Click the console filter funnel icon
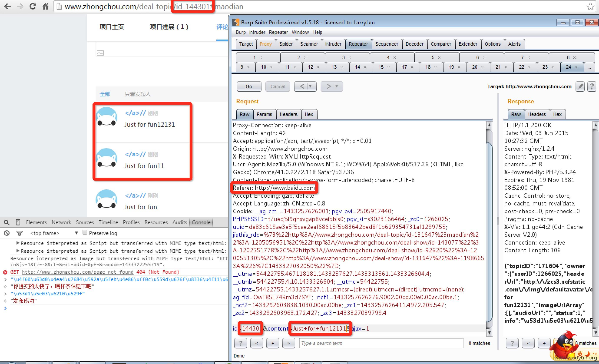The height and width of the screenshot is (364, 599). coord(20,233)
